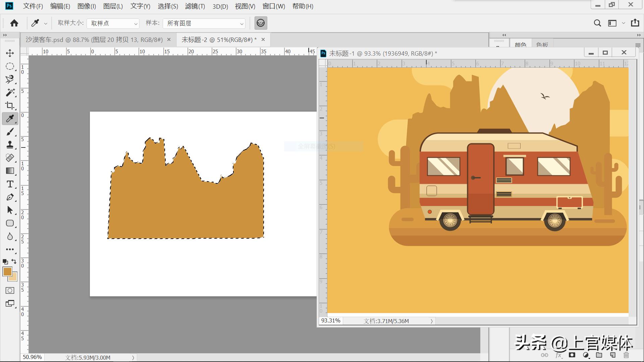Image resolution: width=644 pixels, height=362 pixels.
Task: Switch foreground and background colors
Action: click(x=14, y=261)
